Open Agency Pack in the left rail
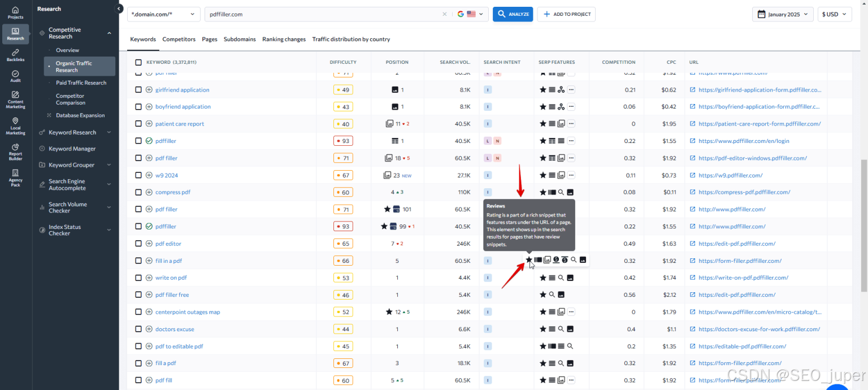This screenshot has width=868, height=390. point(15,178)
